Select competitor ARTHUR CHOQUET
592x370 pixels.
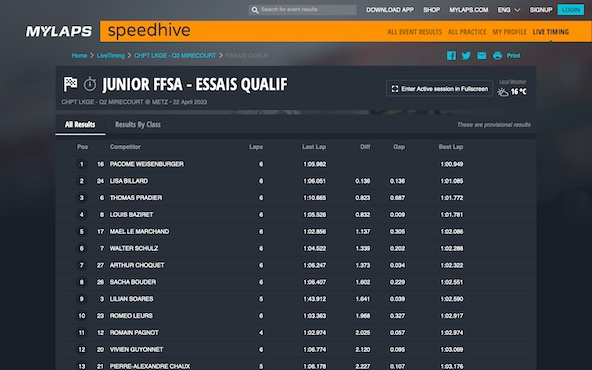[x=137, y=265]
